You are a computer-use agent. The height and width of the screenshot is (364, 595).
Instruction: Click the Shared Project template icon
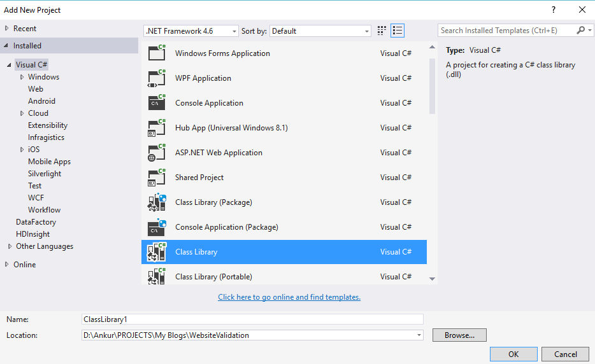157,178
